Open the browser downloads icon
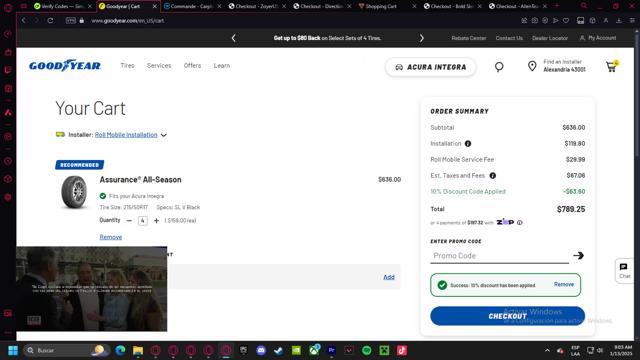Image resolution: width=640 pixels, height=360 pixels. point(619,20)
